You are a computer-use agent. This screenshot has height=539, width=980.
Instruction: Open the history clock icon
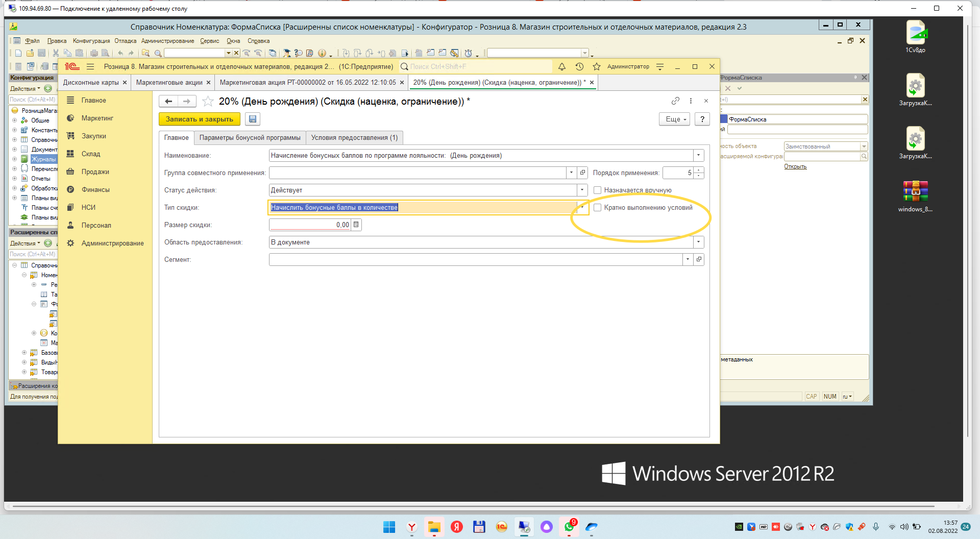(x=579, y=67)
